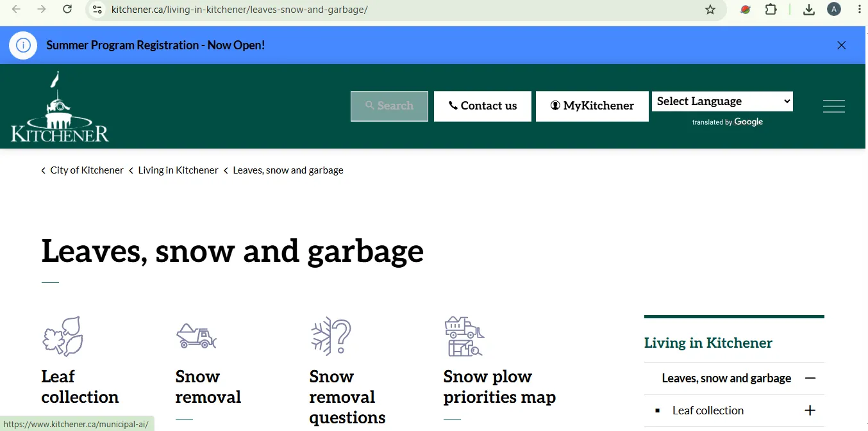Focus the browser address bar URL
The image size is (868, 431).
[x=240, y=10]
